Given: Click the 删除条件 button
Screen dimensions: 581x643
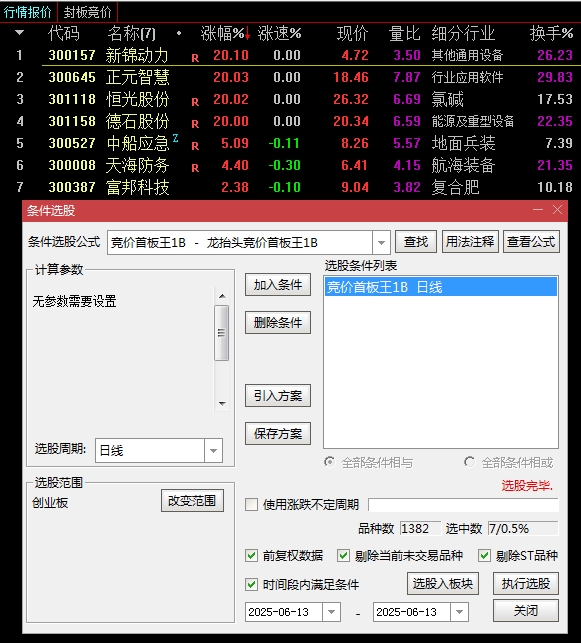Looking at the screenshot, I should pyautogui.click(x=278, y=323).
